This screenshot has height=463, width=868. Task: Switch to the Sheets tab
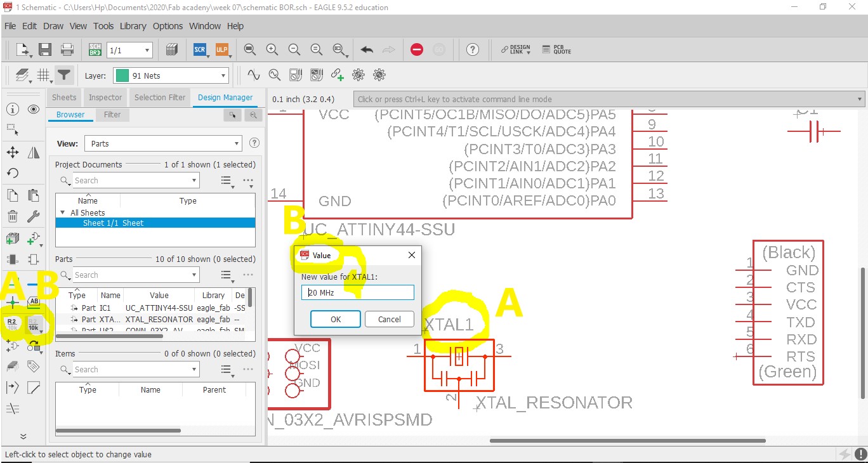tap(64, 98)
